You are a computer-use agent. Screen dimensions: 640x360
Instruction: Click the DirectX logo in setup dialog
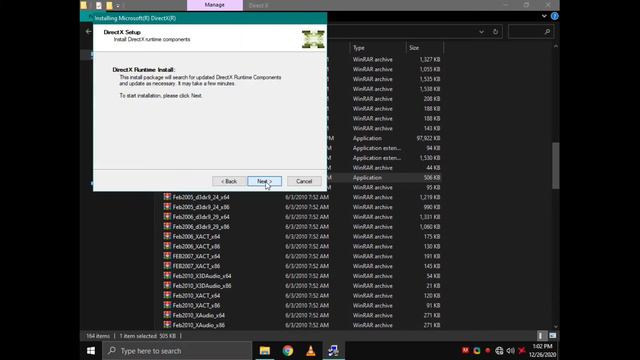pyautogui.click(x=313, y=39)
